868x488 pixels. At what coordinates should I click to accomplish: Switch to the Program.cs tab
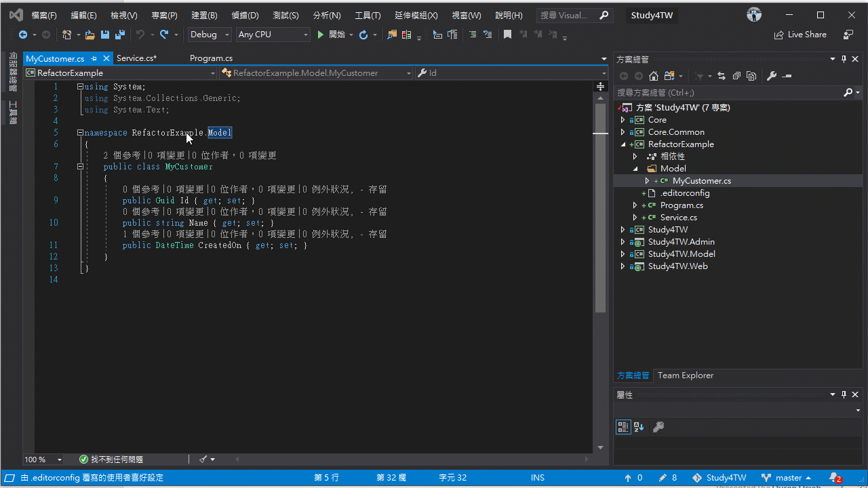[x=210, y=58]
